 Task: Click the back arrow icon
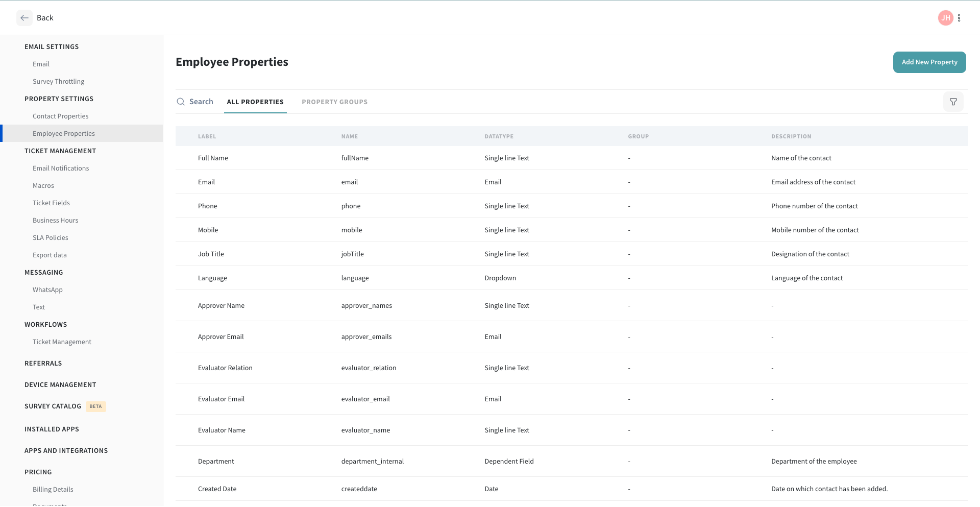tap(24, 18)
